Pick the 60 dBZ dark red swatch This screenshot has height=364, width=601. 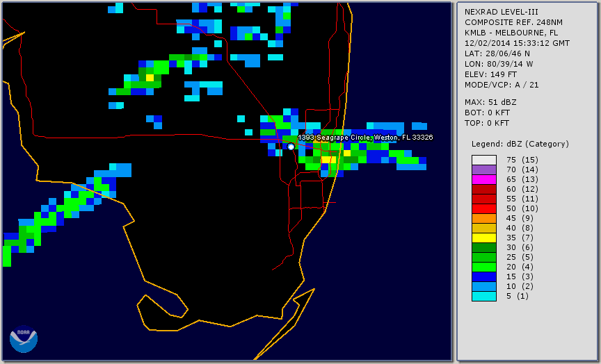[484, 189]
